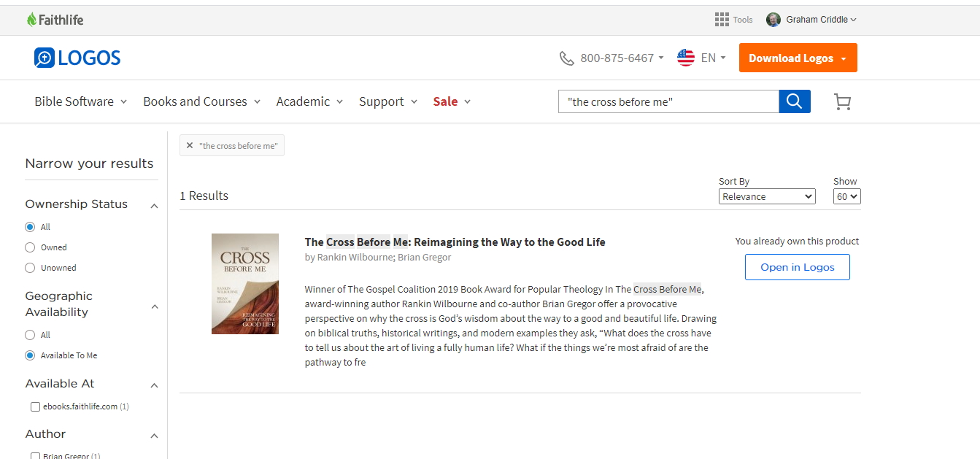
Task: Click the Open in Logos button
Action: (x=797, y=267)
